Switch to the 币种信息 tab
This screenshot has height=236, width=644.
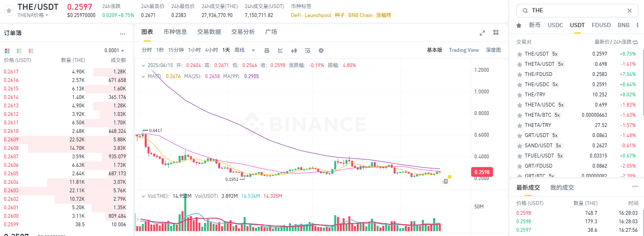pyautogui.click(x=175, y=32)
